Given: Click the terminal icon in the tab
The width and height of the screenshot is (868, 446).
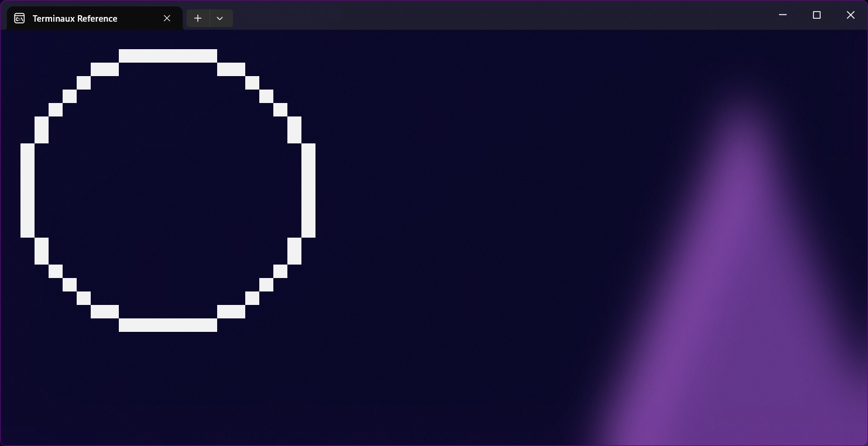Looking at the screenshot, I should point(19,18).
